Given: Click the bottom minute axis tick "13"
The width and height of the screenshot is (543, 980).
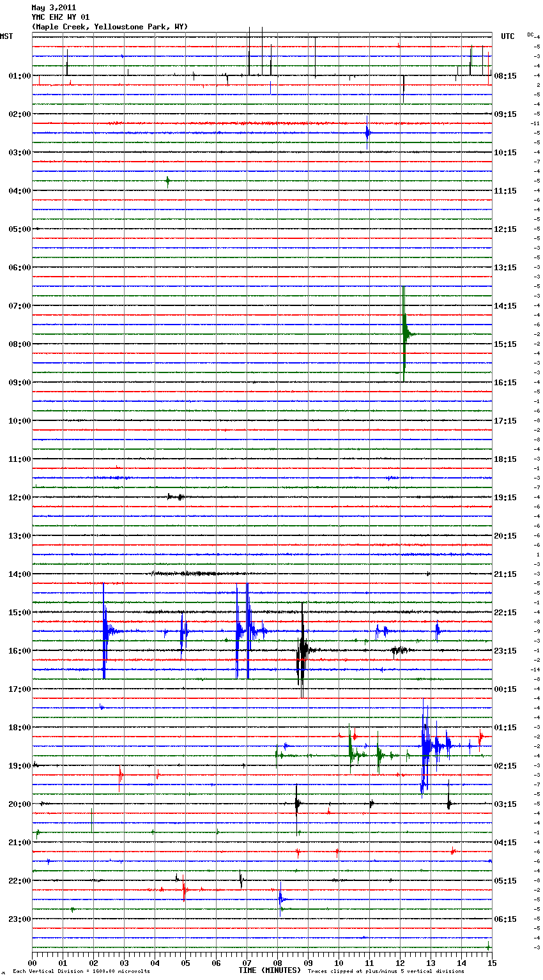Looking at the screenshot, I should click(x=431, y=963).
